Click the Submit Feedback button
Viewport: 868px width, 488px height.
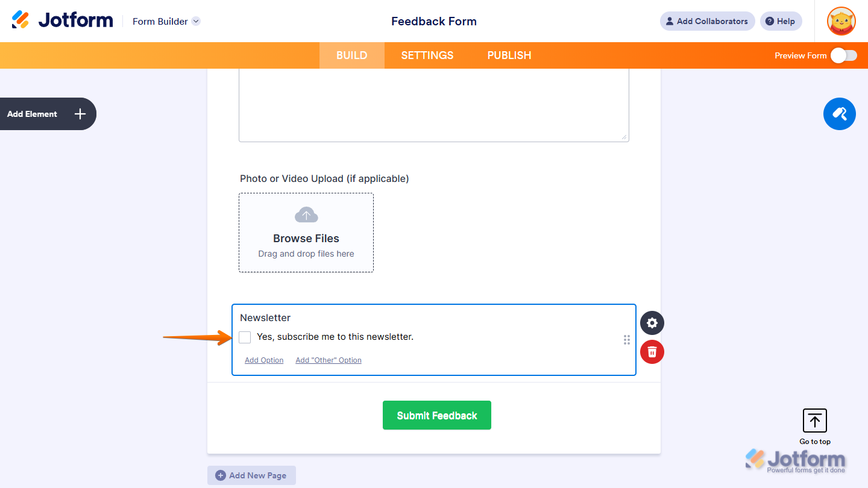[x=436, y=415]
